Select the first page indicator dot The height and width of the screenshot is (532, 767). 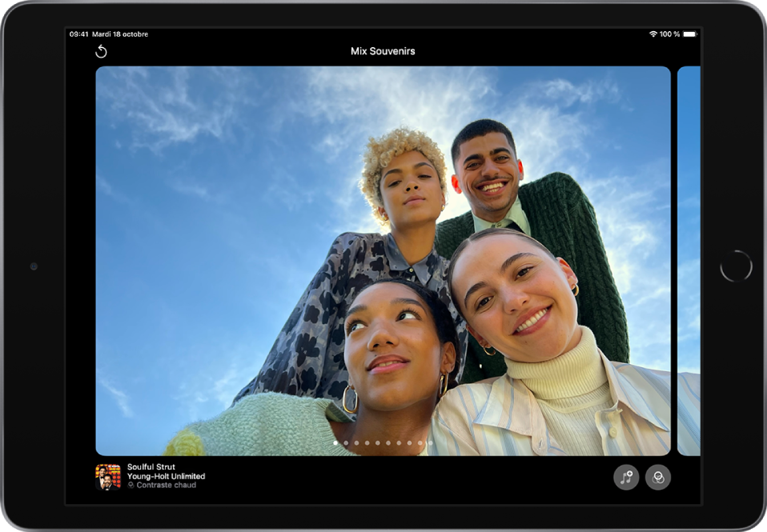click(x=335, y=442)
